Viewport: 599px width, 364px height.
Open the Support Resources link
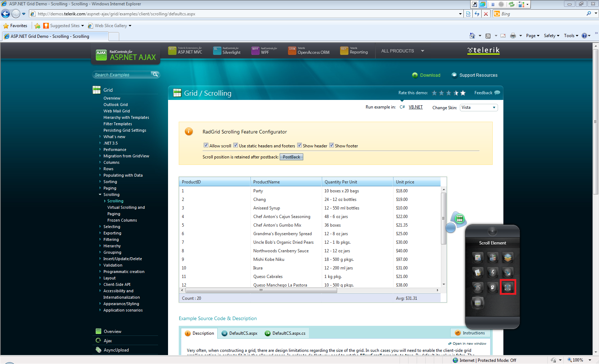coord(474,75)
